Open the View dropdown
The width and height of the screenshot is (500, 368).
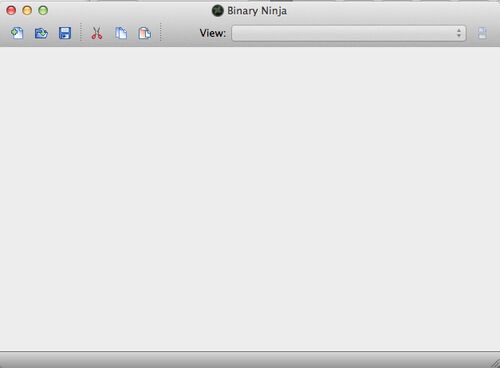point(349,33)
